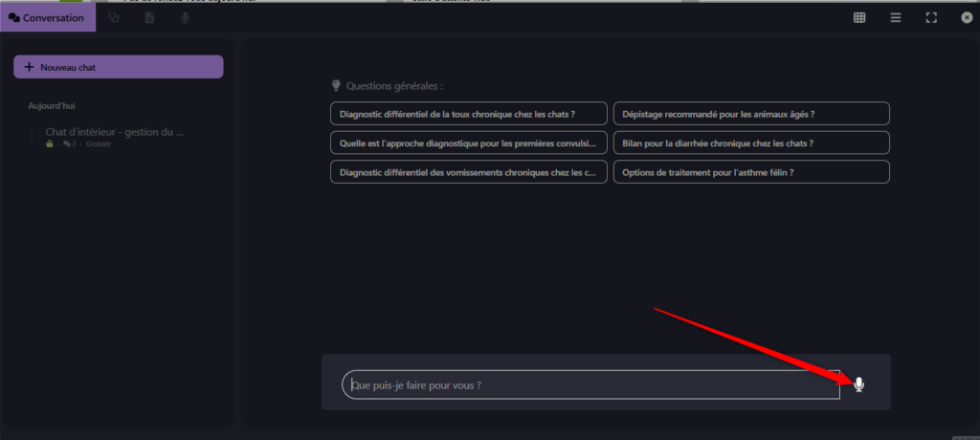Select the chronic vomiting differential diagnosis question

pos(468,173)
